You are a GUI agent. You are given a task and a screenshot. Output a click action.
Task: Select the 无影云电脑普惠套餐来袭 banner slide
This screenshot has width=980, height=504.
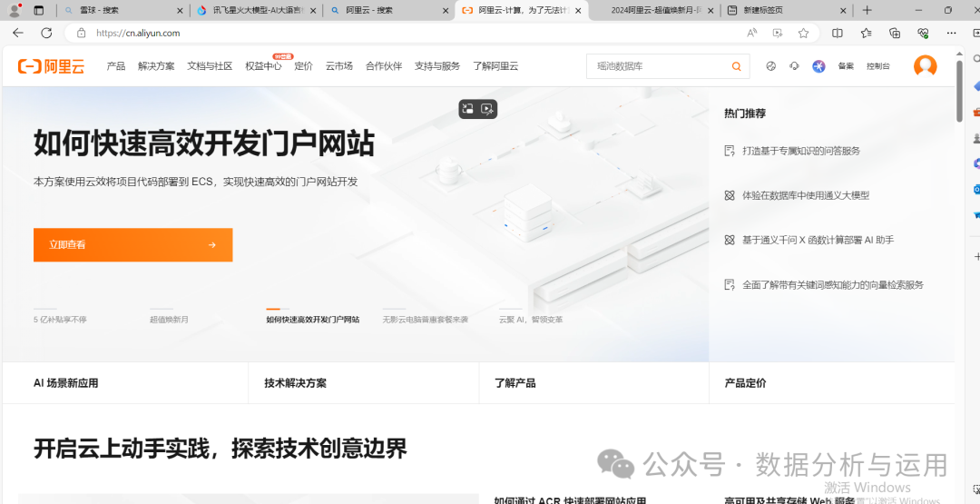[x=425, y=320]
